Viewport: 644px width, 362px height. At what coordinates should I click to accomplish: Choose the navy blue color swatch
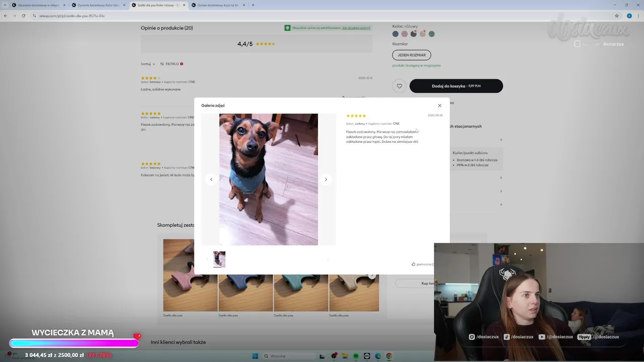(x=395, y=34)
